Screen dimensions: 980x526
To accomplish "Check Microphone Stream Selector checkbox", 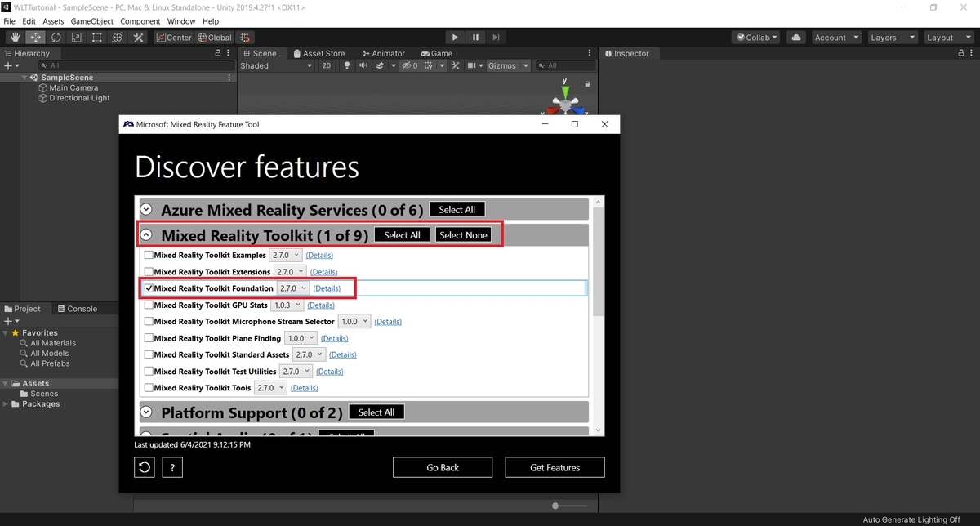I will point(148,321).
